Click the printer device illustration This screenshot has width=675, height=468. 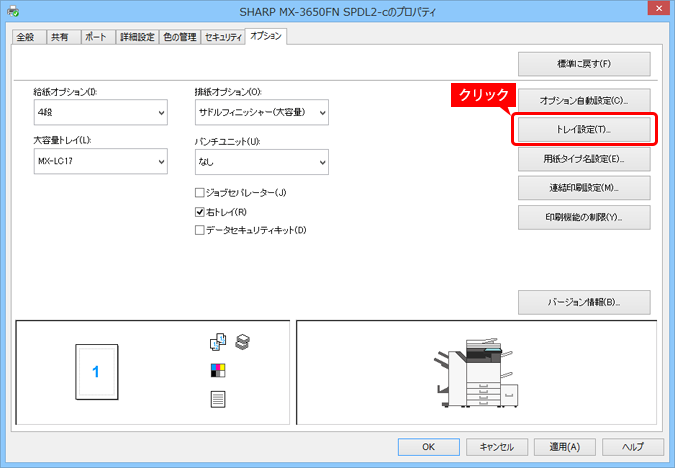(x=476, y=373)
